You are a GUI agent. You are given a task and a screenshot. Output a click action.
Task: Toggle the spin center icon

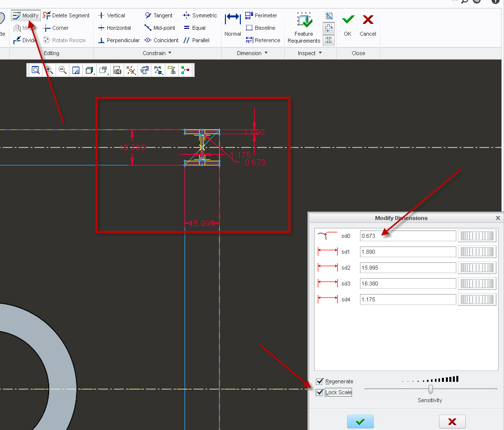[x=185, y=70]
